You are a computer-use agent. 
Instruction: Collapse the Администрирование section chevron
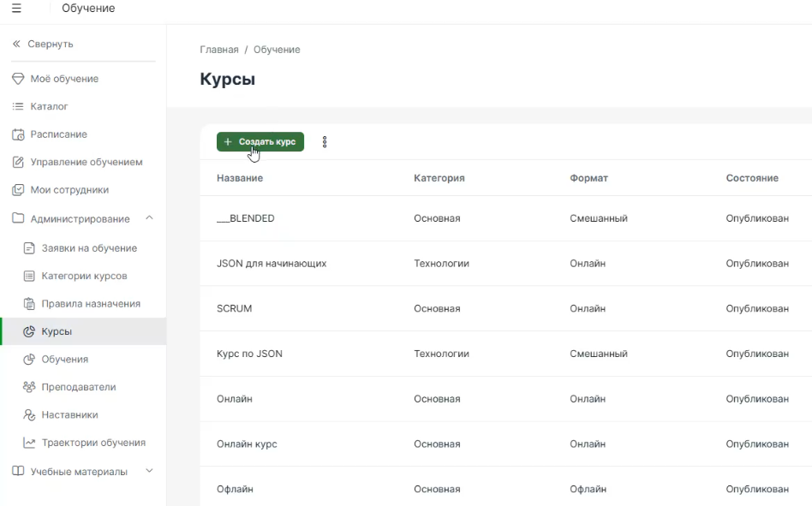coord(149,218)
